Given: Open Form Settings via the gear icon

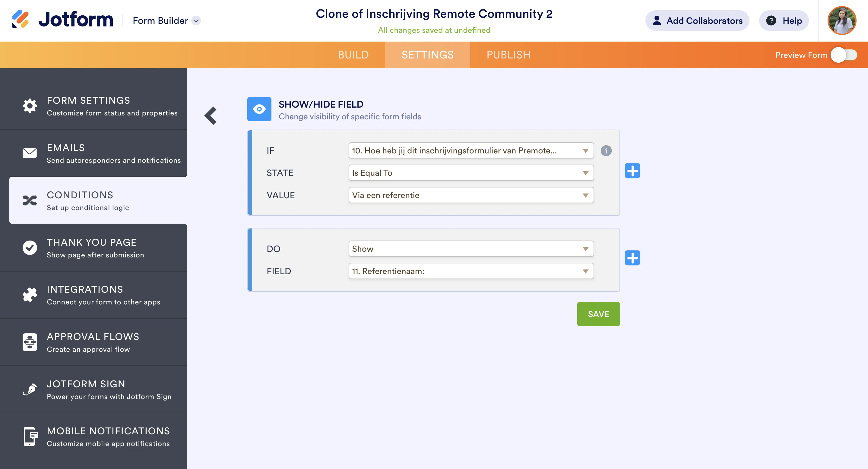Looking at the screenshot, I should point(30,106).
